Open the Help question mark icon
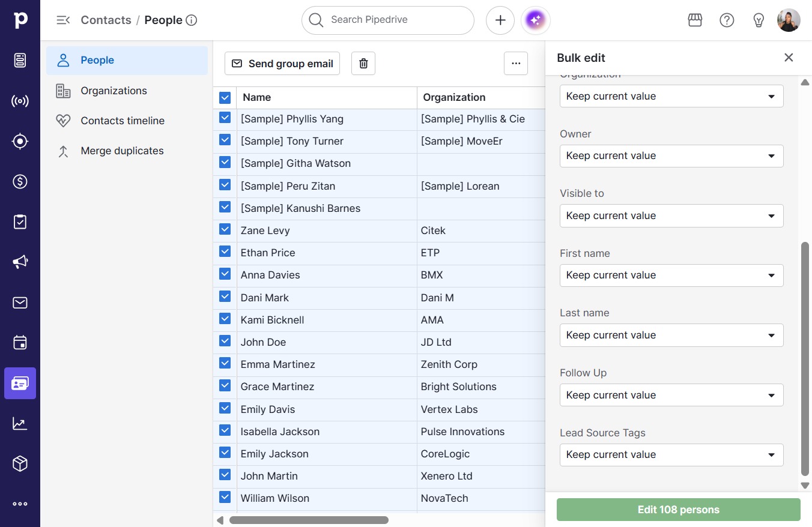 point(727,20)
